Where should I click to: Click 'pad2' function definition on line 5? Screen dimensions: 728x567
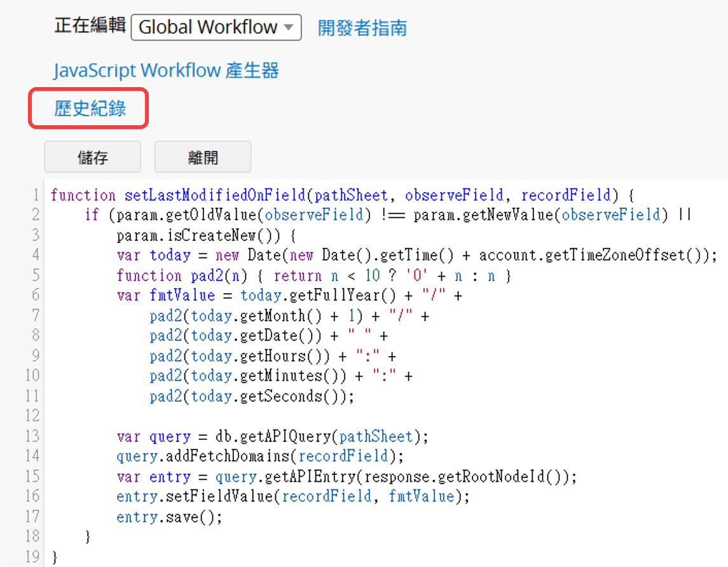(x=207, y=276)
